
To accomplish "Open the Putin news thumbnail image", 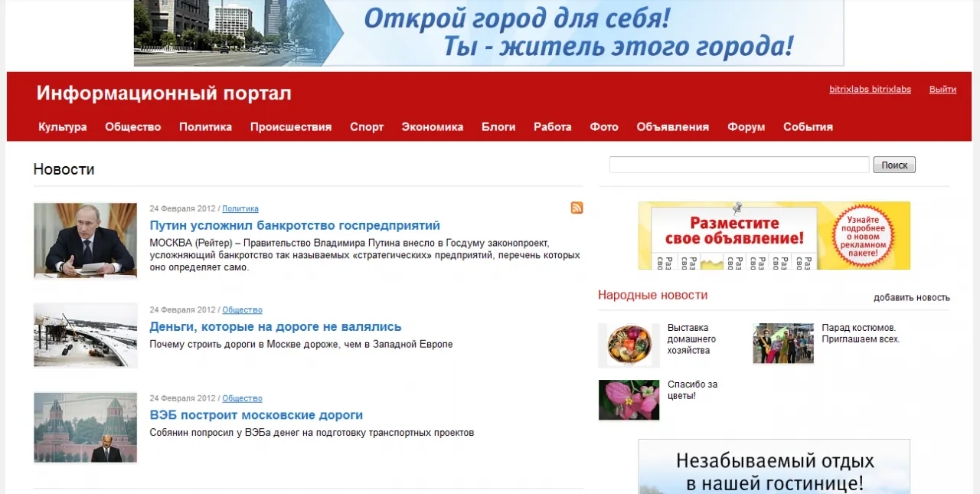I will (85, 240).
